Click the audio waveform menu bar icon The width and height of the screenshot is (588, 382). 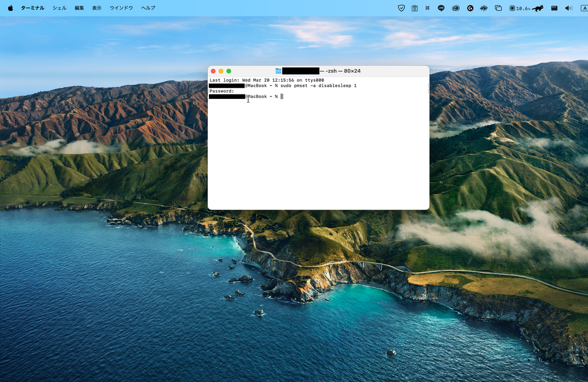coord(484,8)
